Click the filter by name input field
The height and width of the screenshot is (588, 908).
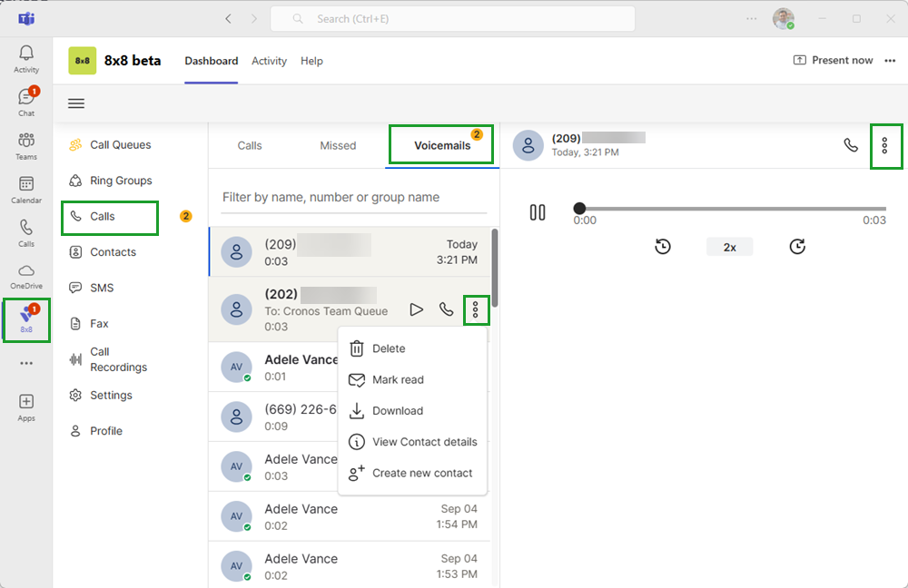pyautogui.click(x=354, y=197)
